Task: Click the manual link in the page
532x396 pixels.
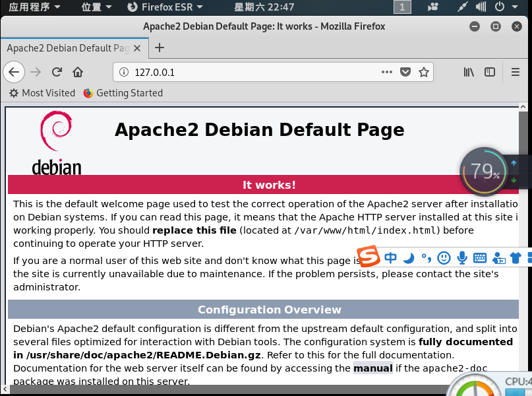Action: tap(373, 368)
